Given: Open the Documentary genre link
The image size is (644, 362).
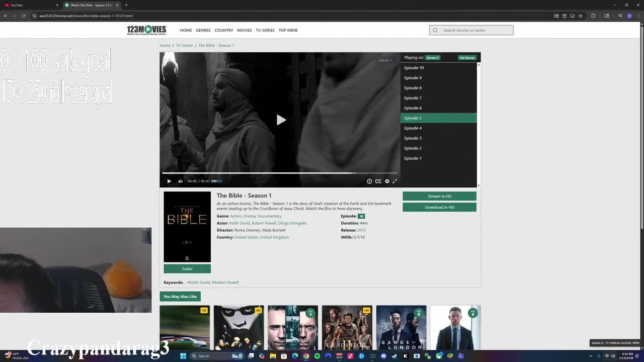Looking at the screenshot, I should (269, 216).
